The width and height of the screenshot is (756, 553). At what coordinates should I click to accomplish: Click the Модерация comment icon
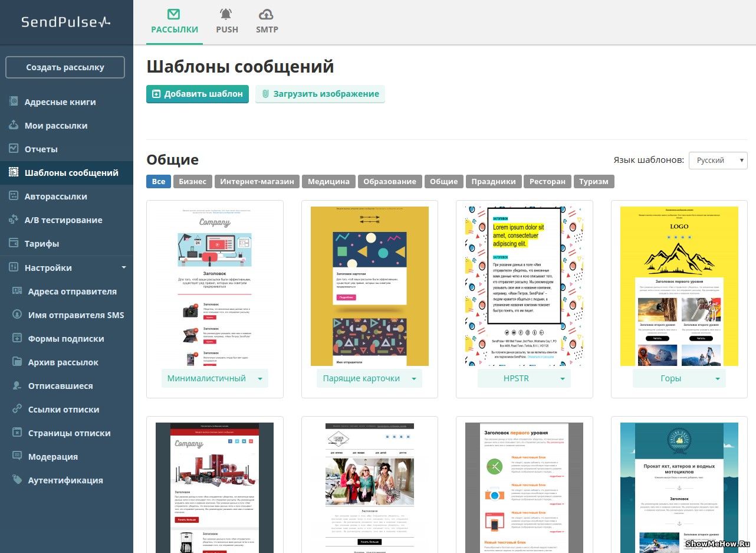click(17, 456)
